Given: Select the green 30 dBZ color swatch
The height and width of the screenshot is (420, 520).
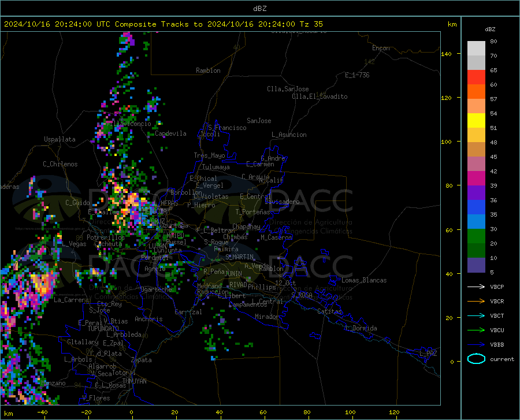Looking at the screenshot, I should pyautogui.click(x=476, y=236).
